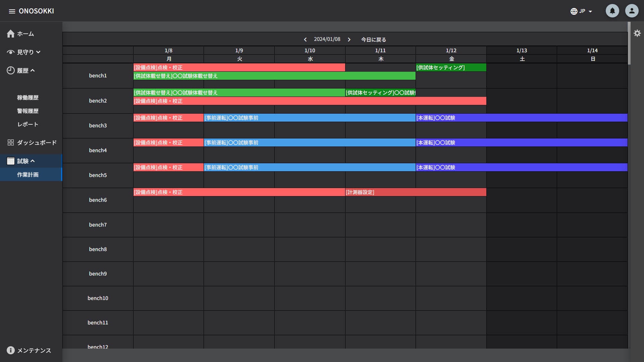
Task: Click the clock history icon
Action: point(11,71)
